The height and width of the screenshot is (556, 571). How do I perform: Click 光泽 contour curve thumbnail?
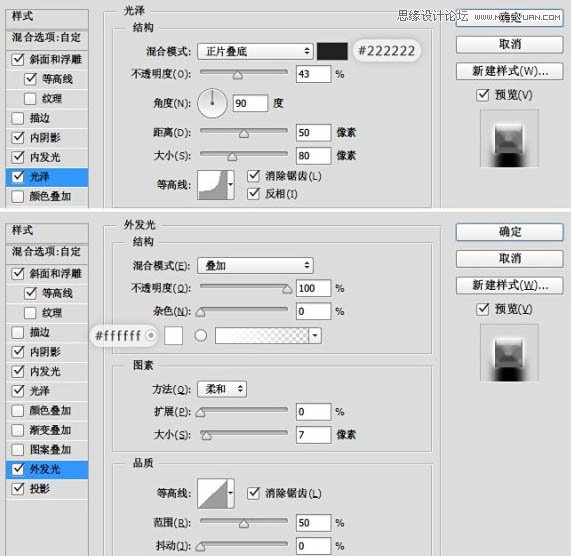pos(212,185)
